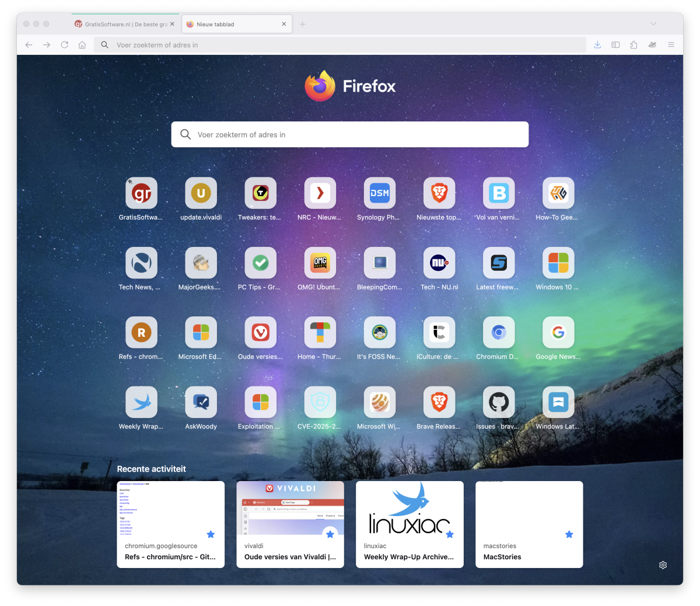
Task: Open the linuxiac Weekly Wrap-Up card
Action: [409, 524]
